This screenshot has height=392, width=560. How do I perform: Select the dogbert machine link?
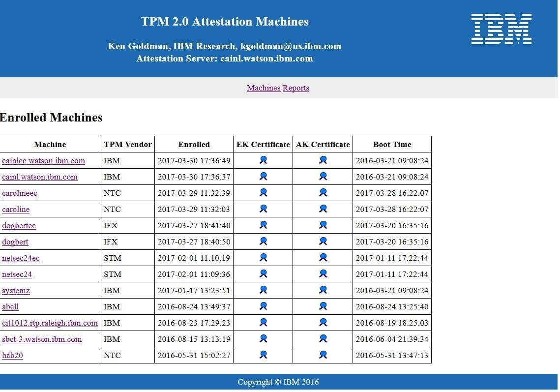click(15, 241)
